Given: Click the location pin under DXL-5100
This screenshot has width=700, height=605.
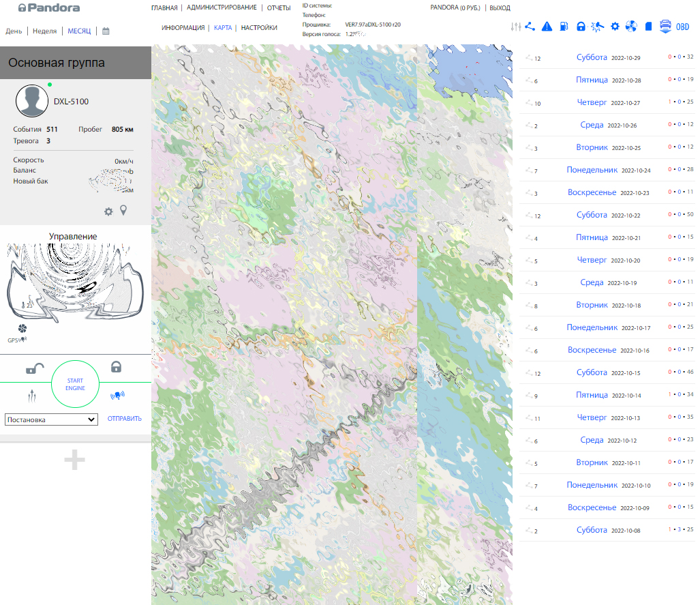Looking at the screenshot, I should pos(123,211).
